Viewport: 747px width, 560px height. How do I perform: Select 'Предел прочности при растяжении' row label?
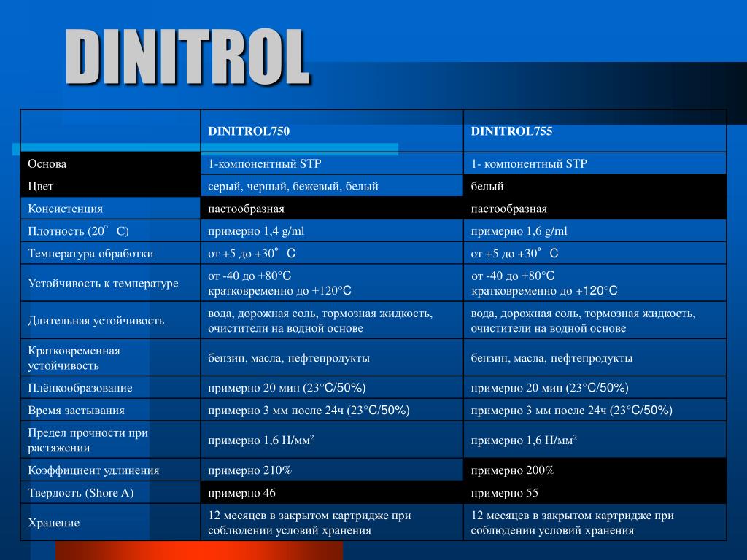[88, 440]
